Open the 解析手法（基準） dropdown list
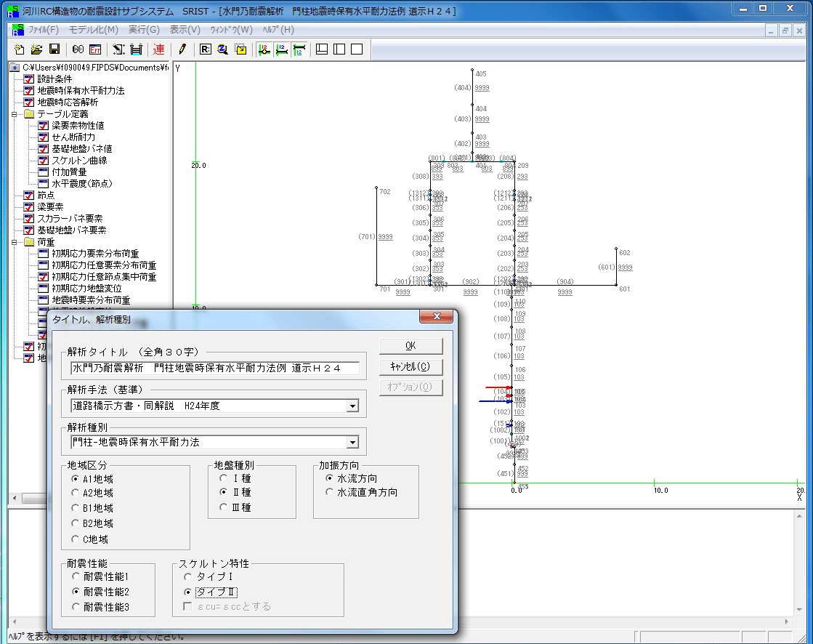 (352, 406)
